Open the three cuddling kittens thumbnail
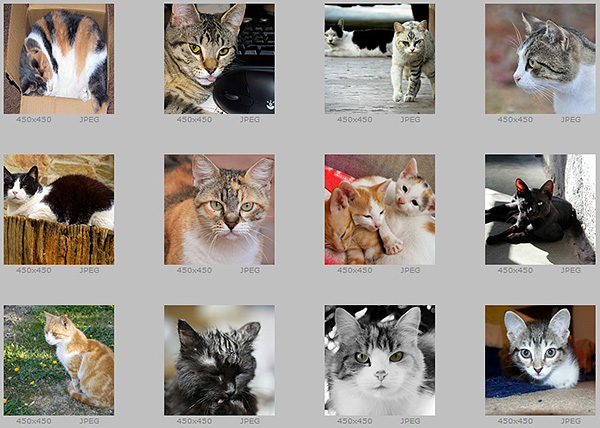600x428 pixels. pyautogui.click(x=380, y=210)
